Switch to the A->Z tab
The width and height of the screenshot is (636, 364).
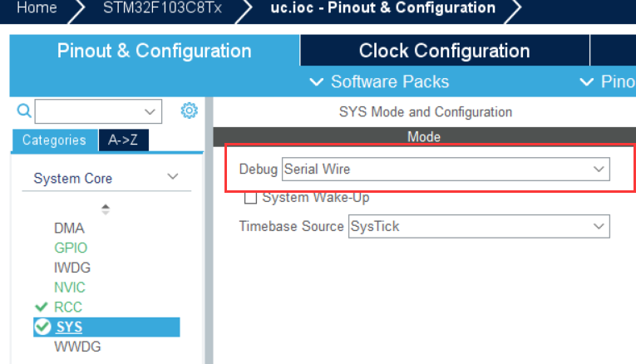click(123, 140)
